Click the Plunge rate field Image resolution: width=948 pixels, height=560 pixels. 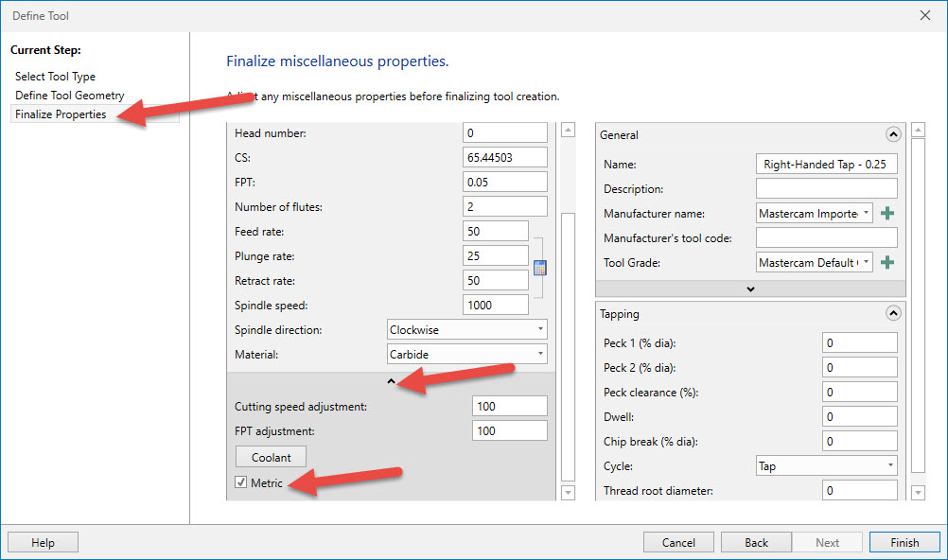coord(495,255)
